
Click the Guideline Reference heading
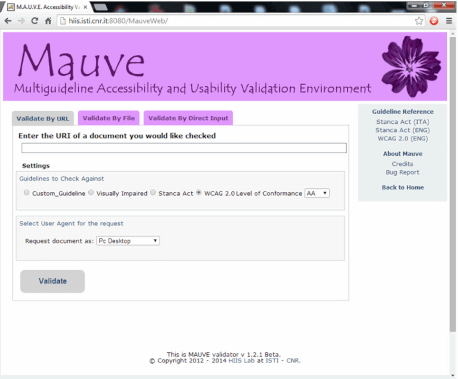403,112
